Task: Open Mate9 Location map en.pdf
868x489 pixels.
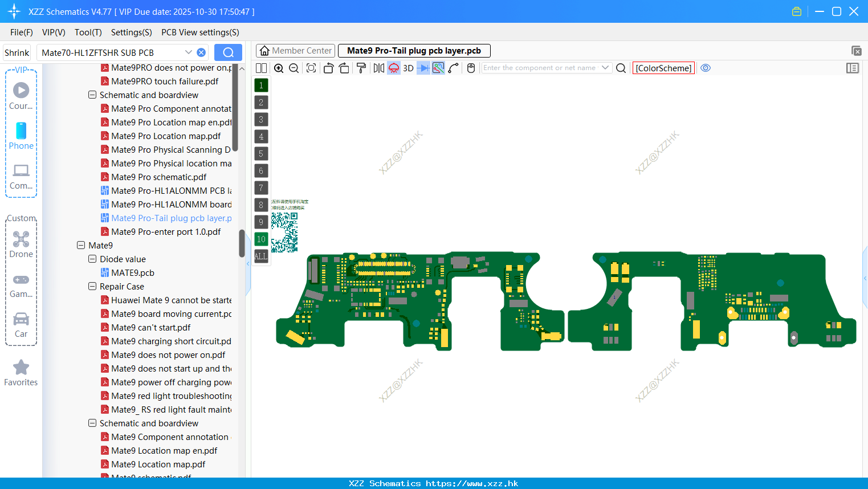Action: [x=164, y=451]
